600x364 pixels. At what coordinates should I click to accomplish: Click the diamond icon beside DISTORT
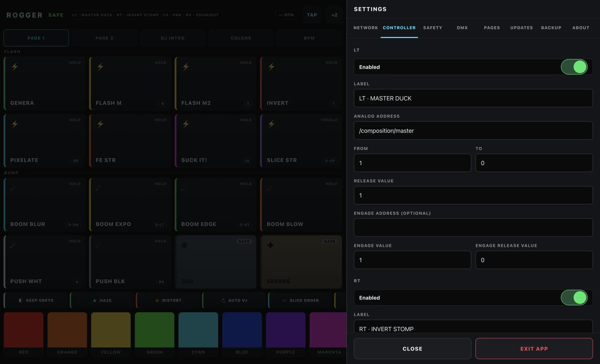coord(157,300)
